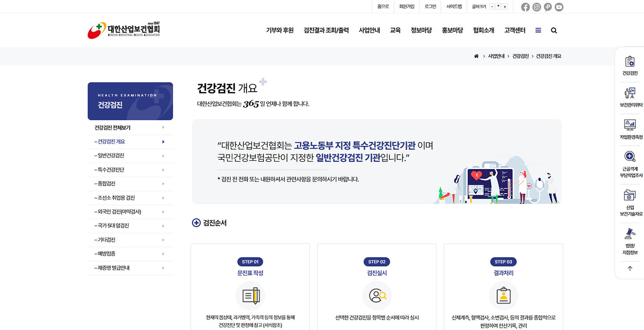Increase font size with the plus button
Screen dimensions: 644x330
click(x=505, y=7)
